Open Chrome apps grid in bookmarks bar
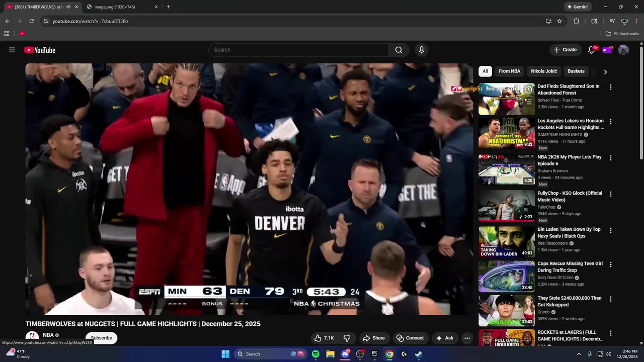 pyautogui.click(x=7, y=34)
